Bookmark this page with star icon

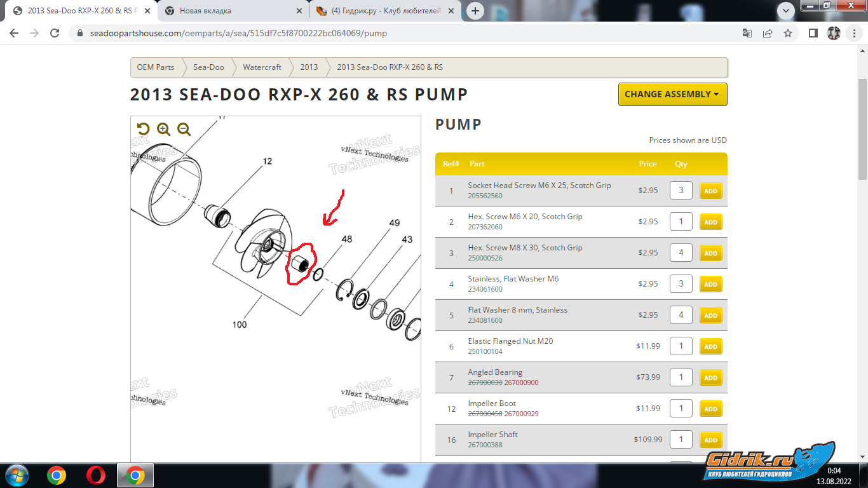tap(788, 33)
